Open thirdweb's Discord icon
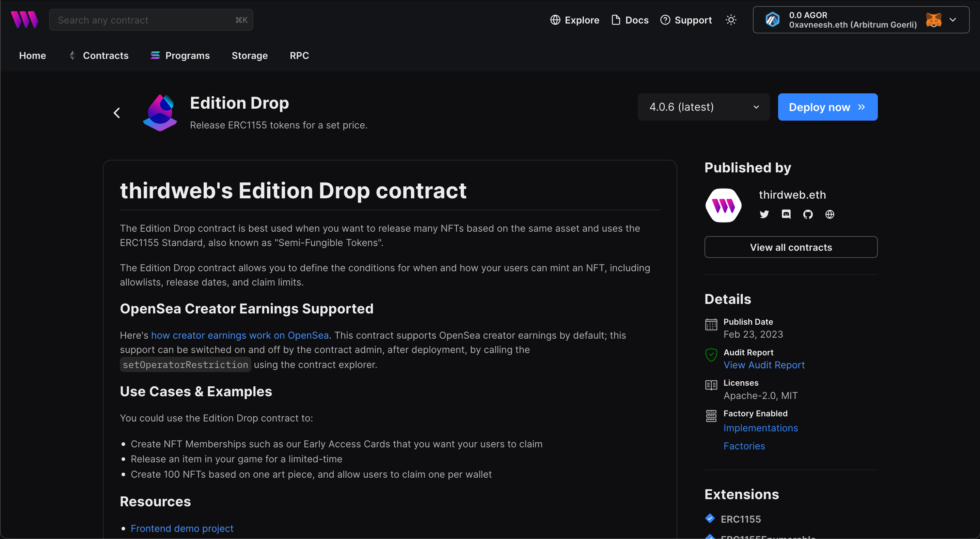Image resolution: width=980 pixels, height=539 pixels. [x=786, y=214]
